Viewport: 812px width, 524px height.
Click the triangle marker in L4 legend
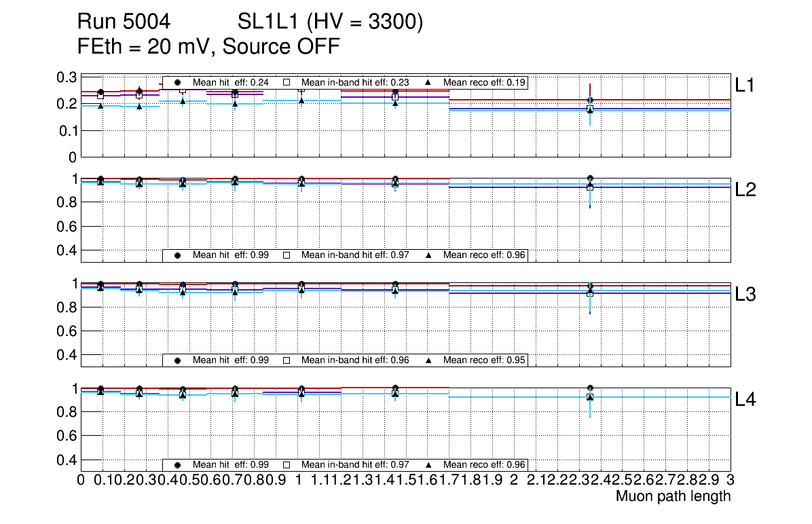(428, 465)
